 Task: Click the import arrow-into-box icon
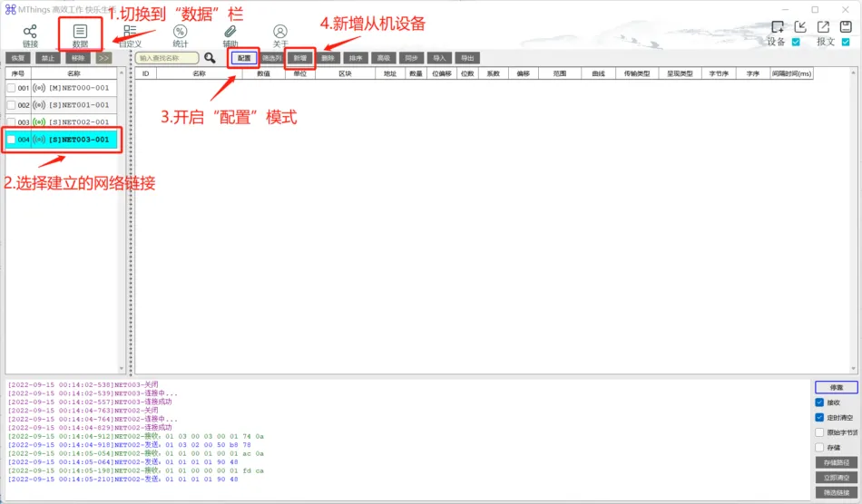point(800,27)
